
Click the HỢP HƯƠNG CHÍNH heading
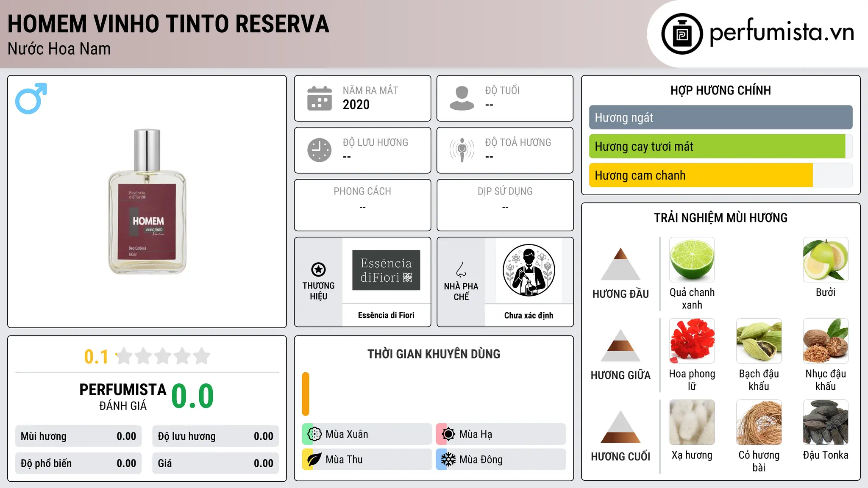pos(721,91)
